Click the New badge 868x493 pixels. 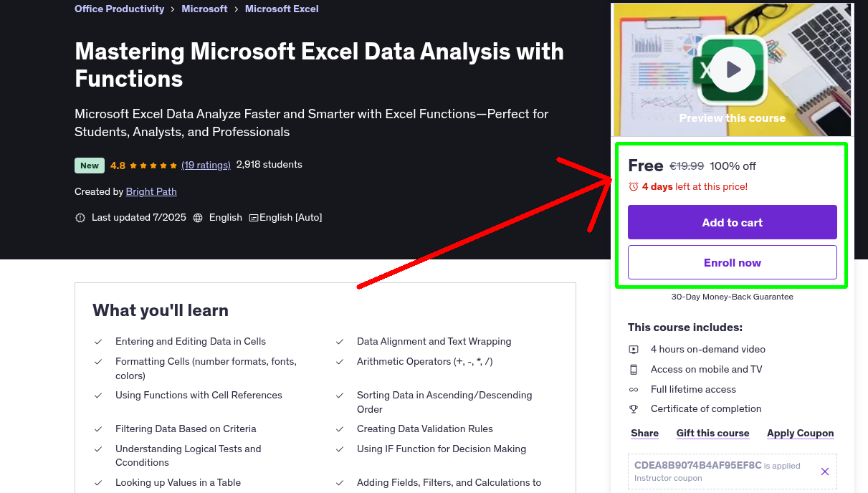click(90, 166)
